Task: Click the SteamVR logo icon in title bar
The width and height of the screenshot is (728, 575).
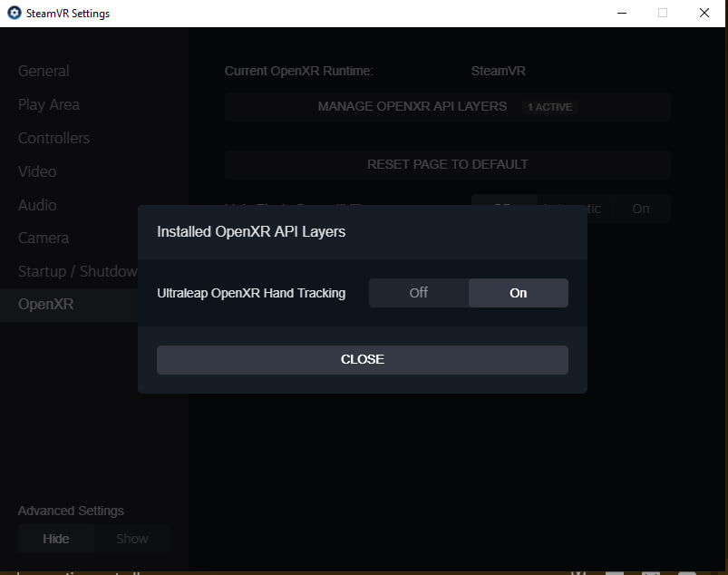Action: [15, 13]
